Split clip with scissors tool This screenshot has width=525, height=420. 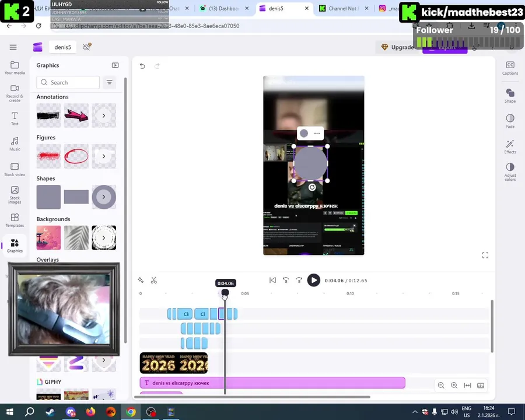(153, 281)
